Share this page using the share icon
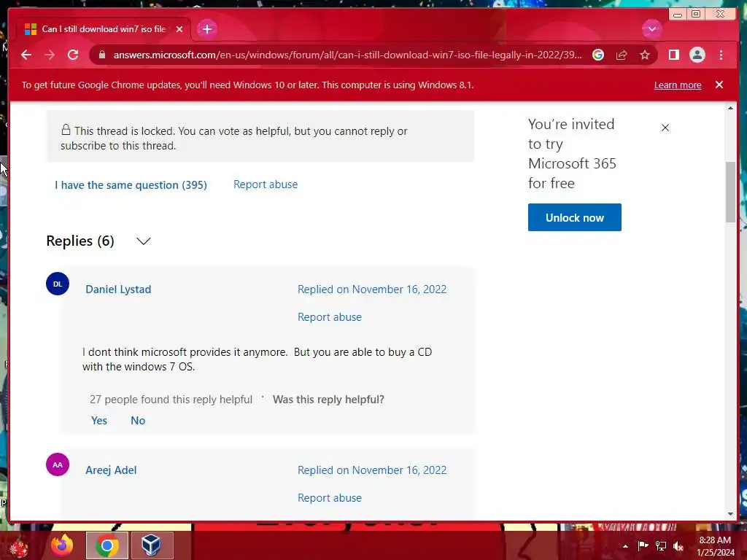 coord(622,55)
